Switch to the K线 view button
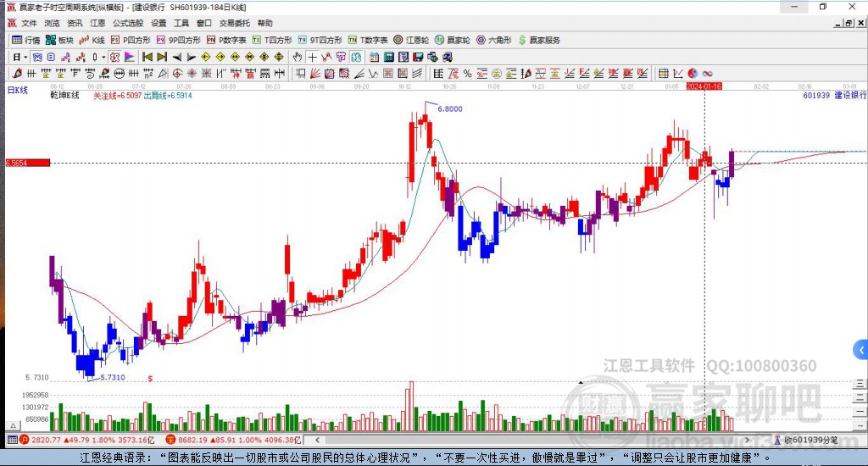This screenshot has height=466, width=868. tap(92, 40)
